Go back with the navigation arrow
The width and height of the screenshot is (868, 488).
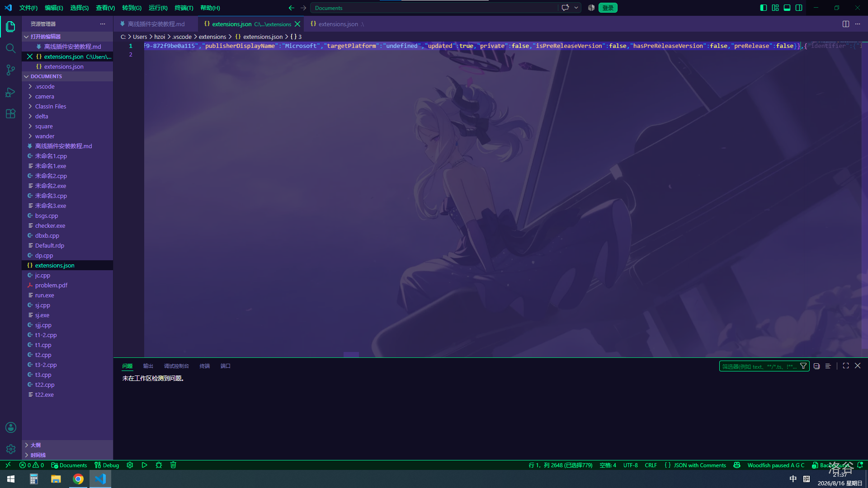tap(292, 8)
